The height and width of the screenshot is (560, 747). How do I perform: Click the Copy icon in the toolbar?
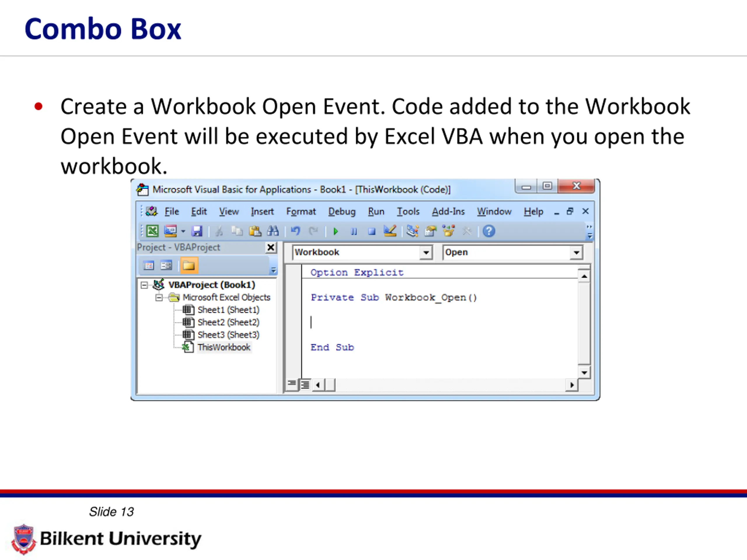point(237,231)
